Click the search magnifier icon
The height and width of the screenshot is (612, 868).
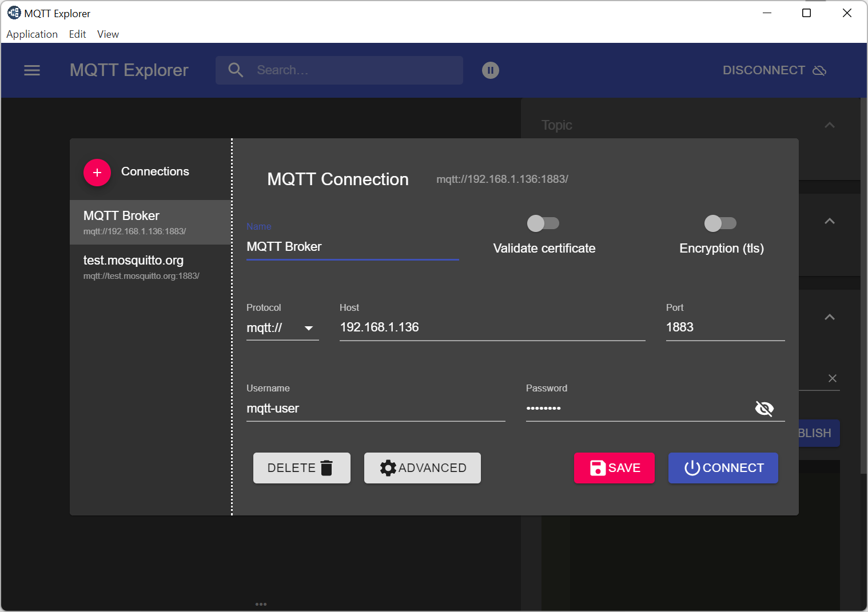tap(236, 70)
